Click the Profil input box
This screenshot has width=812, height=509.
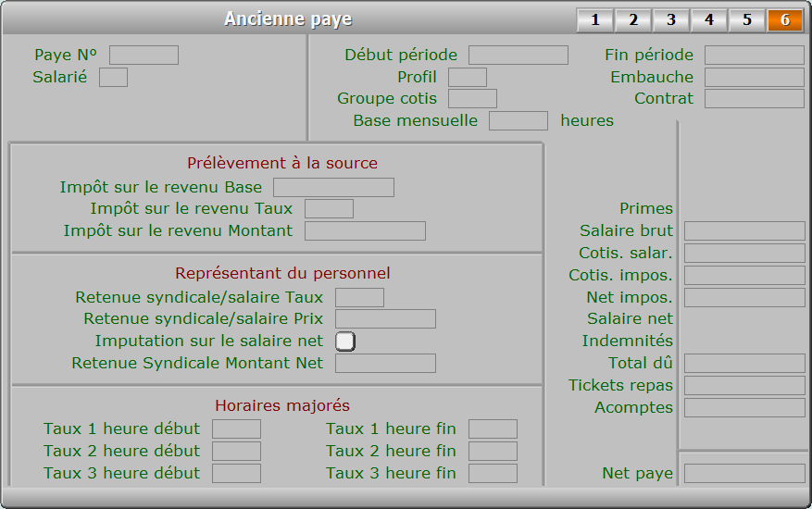click(x=468, y=77)
